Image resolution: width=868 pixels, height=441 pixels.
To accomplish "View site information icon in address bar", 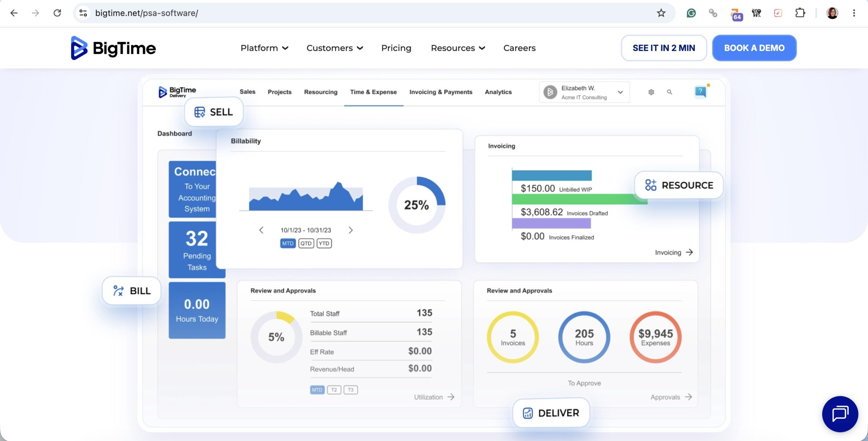I will pos(83,13).
